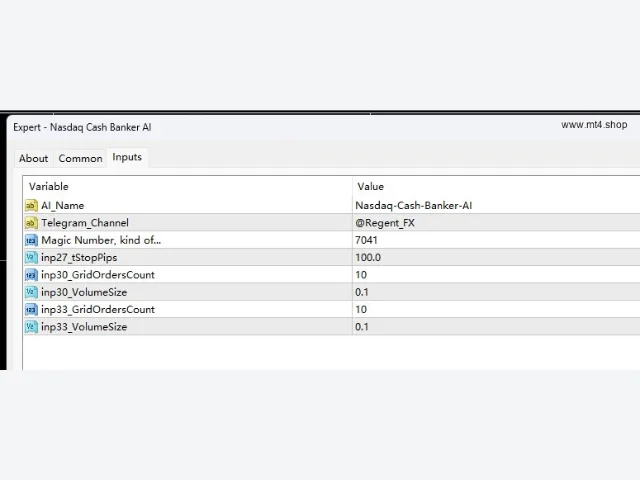Edit the inp30_VolumeSize value 0.1
This screenshot has width=640, height=480.
[x=496, y=292]
